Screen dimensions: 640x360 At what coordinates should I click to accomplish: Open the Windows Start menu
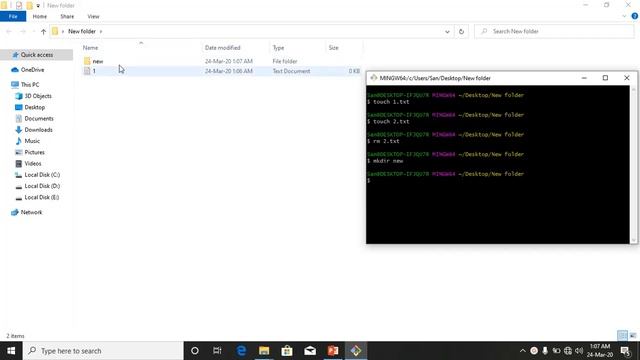[11, 351]
